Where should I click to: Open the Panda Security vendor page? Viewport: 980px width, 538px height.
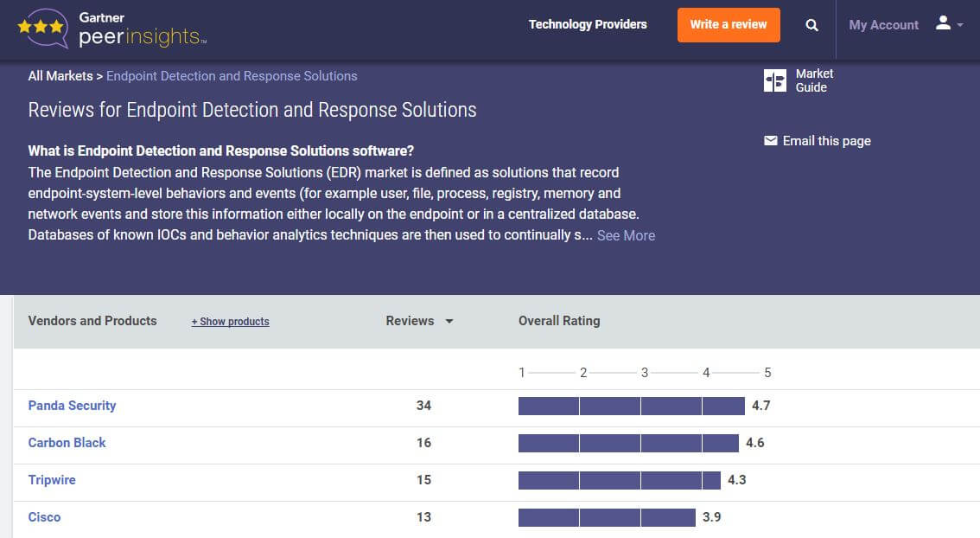tap(72, 406)
